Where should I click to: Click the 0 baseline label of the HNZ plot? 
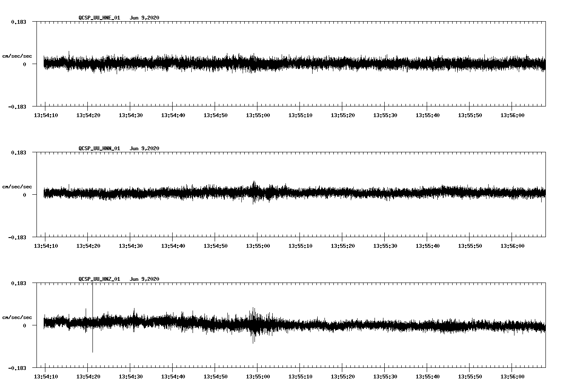(25, 325)
